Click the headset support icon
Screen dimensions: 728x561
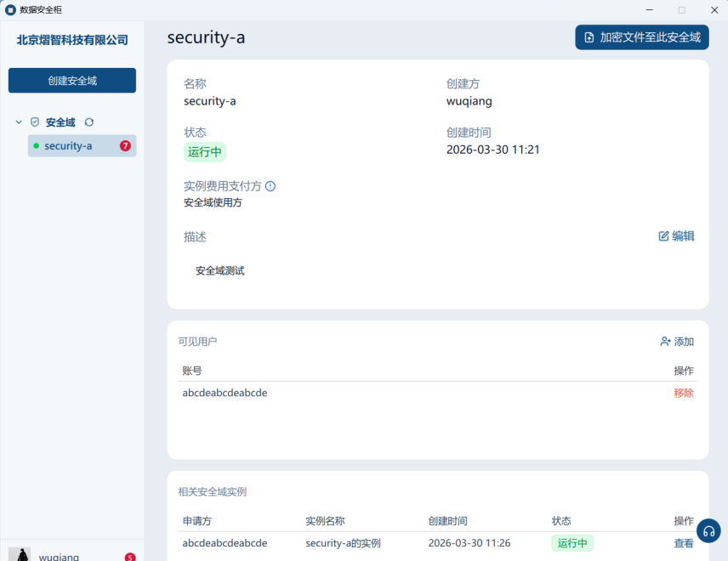[x=708, y=530]
